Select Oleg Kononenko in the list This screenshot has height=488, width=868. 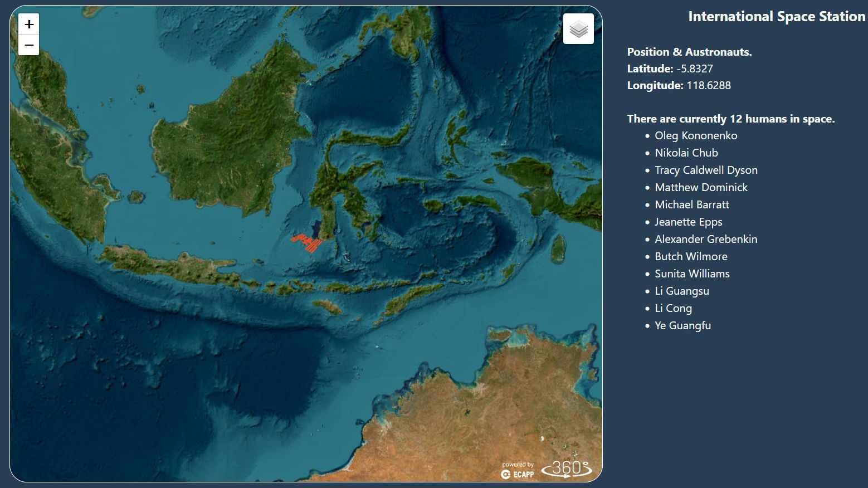[x=696, y=135]
